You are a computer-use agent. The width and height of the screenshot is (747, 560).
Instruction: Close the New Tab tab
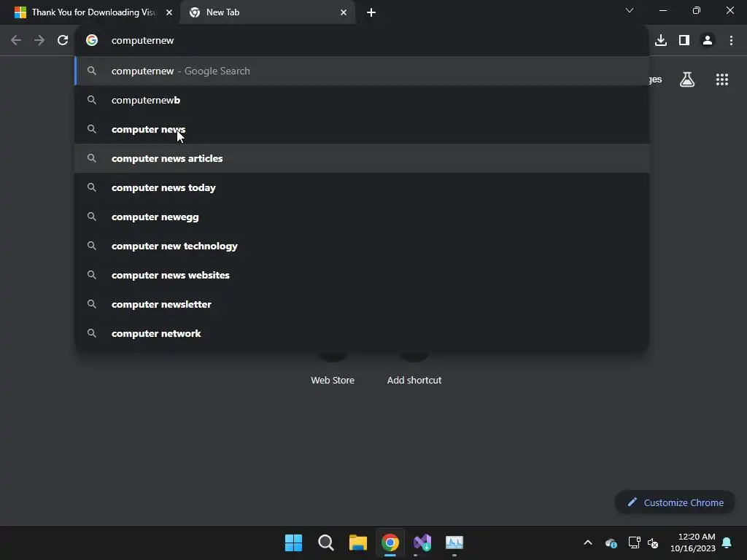[x=344, y=12]
